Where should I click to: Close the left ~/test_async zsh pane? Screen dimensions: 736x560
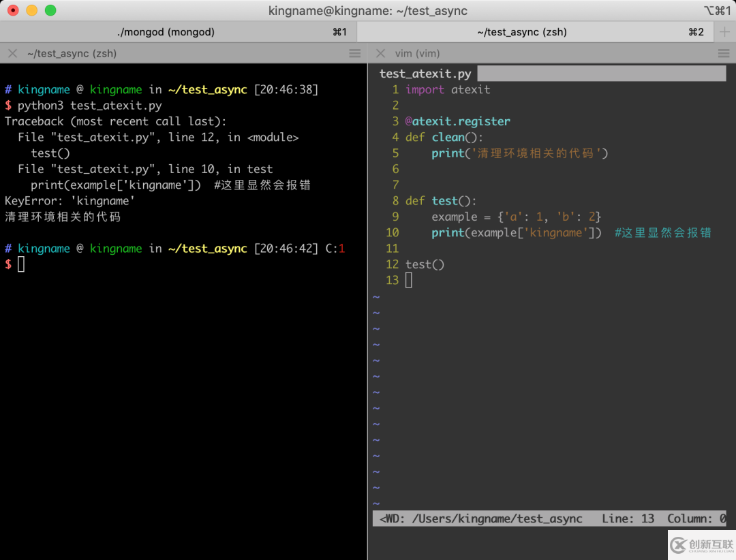point(12,53)
